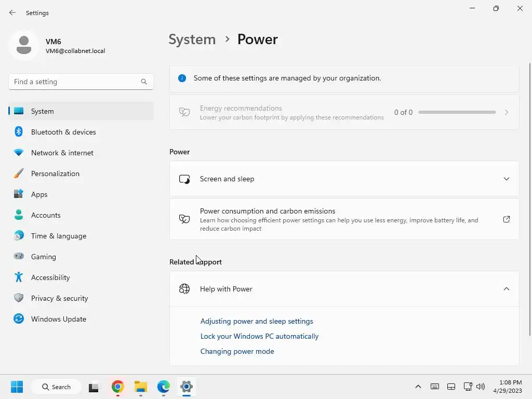The image size is (532, 399).
Task: Click the Time & language globe clock icon
Action: click(x=19, y=235)
